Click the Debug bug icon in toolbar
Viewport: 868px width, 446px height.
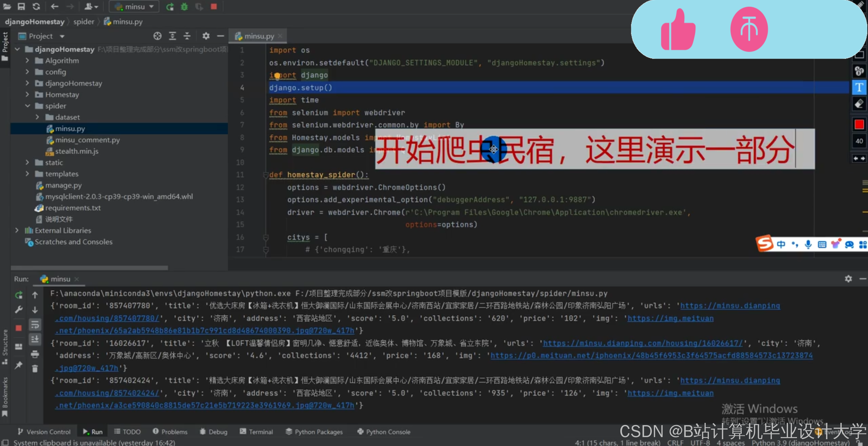184,7
